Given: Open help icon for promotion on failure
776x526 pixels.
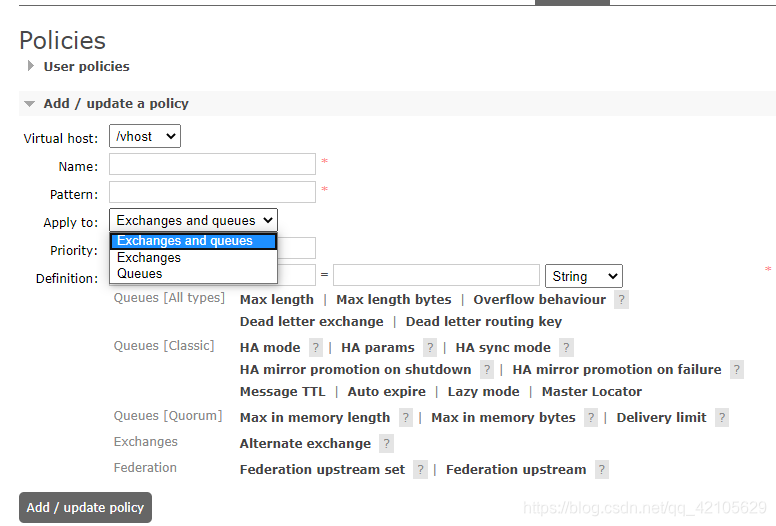Looking at the screenshot, I should 737,370.
